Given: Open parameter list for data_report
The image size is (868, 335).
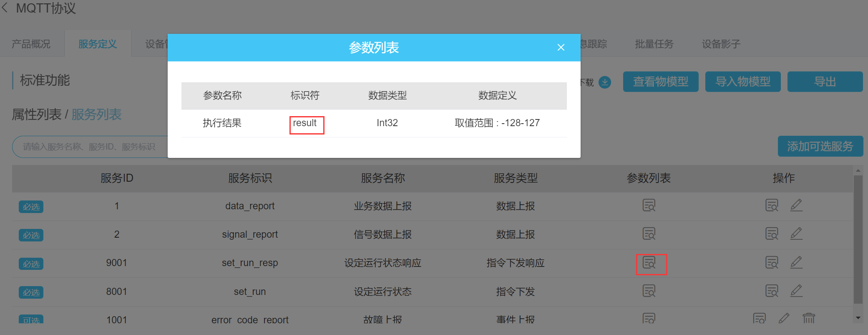Looking at the screenshot, I should [x=649, y=206].
